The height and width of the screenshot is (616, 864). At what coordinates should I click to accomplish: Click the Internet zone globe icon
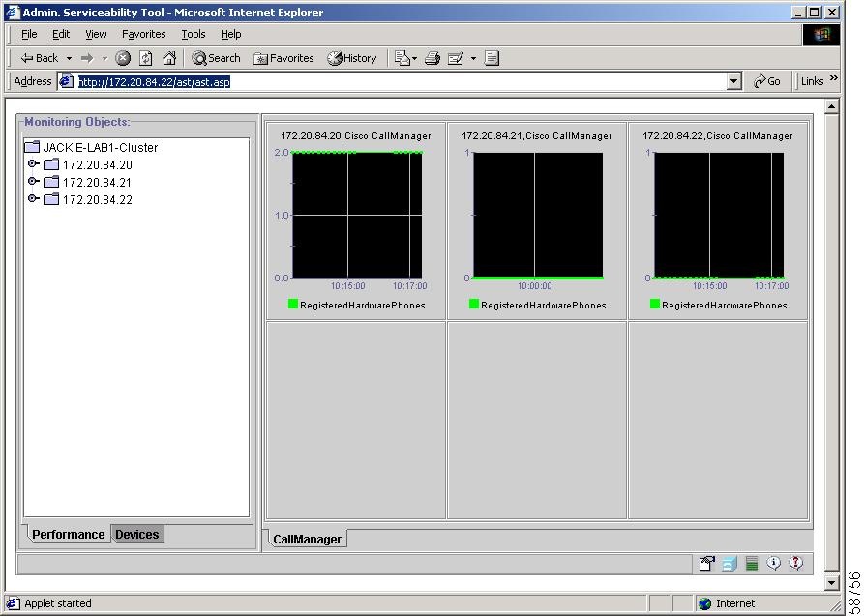click(704, 603)
